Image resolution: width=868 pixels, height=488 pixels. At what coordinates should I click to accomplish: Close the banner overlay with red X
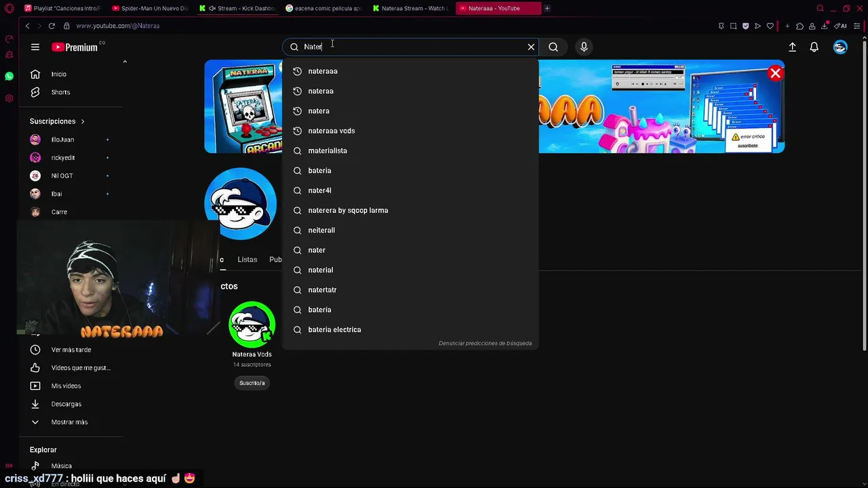[x=775, y=73]
